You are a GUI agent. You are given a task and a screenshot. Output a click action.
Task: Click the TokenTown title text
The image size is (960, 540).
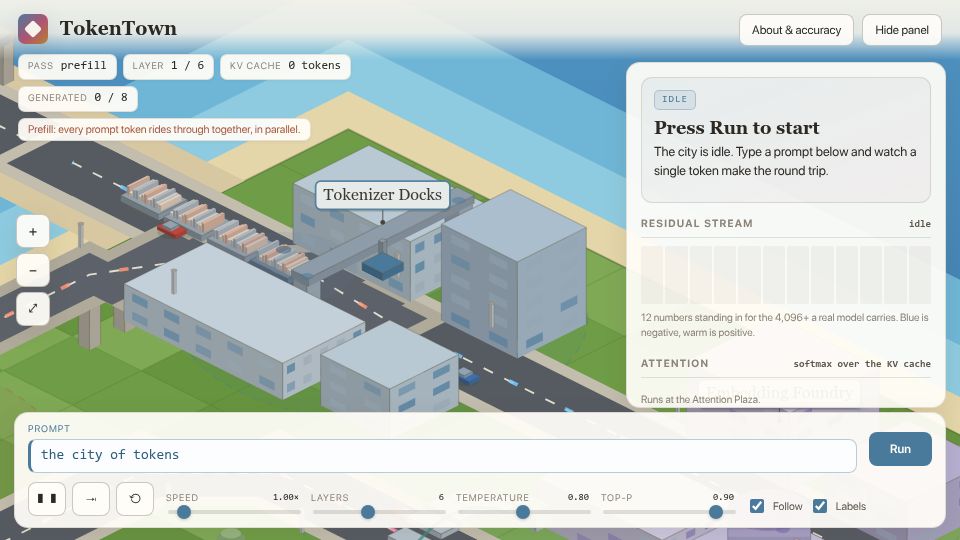click(118, 28)
